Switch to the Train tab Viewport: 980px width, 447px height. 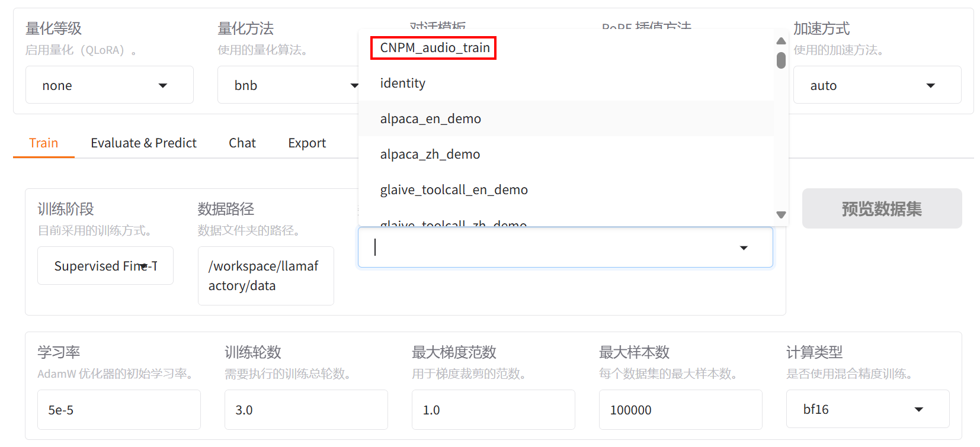click(43, 143)
